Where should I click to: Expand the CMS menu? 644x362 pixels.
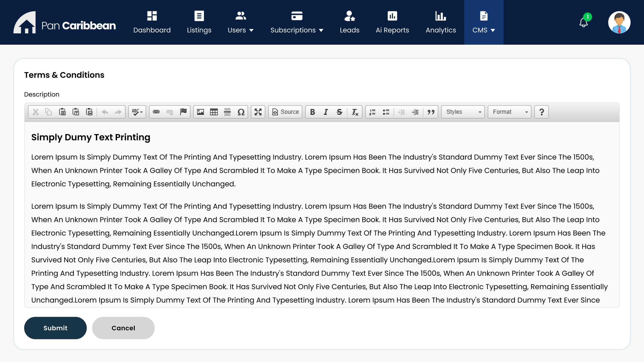[484, 22]
